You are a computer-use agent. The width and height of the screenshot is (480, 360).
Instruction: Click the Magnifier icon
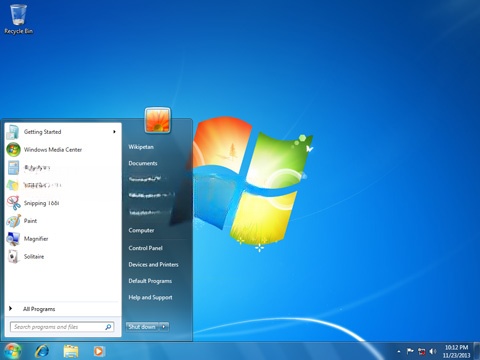click(x=13, y=239)
